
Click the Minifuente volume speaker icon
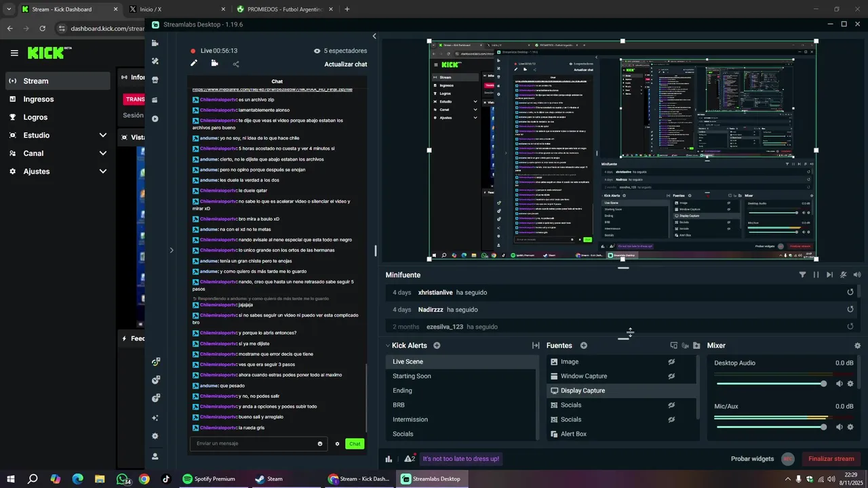pos(857,274)
